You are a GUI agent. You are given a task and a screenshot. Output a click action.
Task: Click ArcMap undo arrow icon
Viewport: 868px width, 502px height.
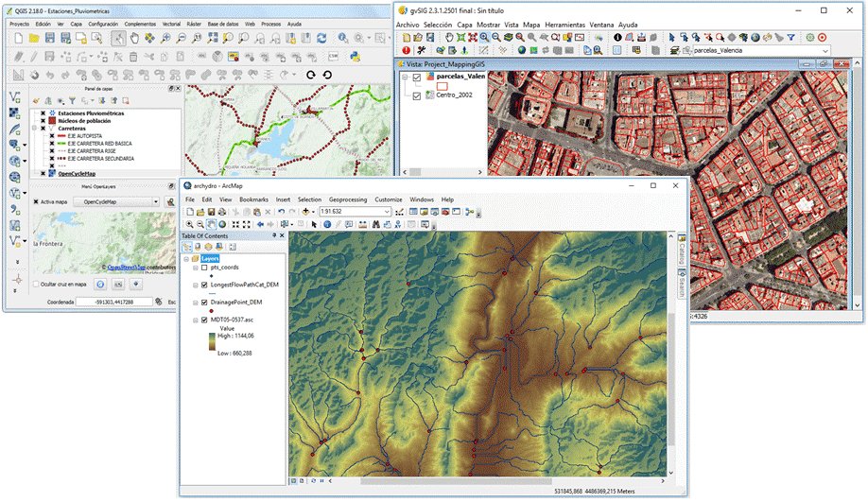tap(281, 212)
